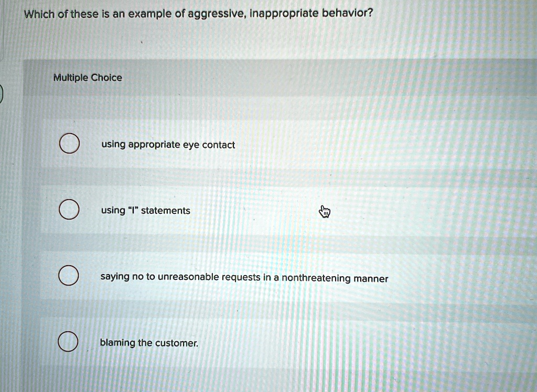Click the word "Which" starting the question
This screenshot has height=392, width=537.
pos(39,13)
